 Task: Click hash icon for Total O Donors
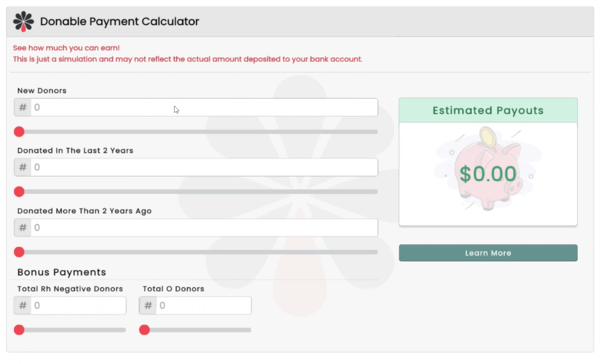click(148, 305)
